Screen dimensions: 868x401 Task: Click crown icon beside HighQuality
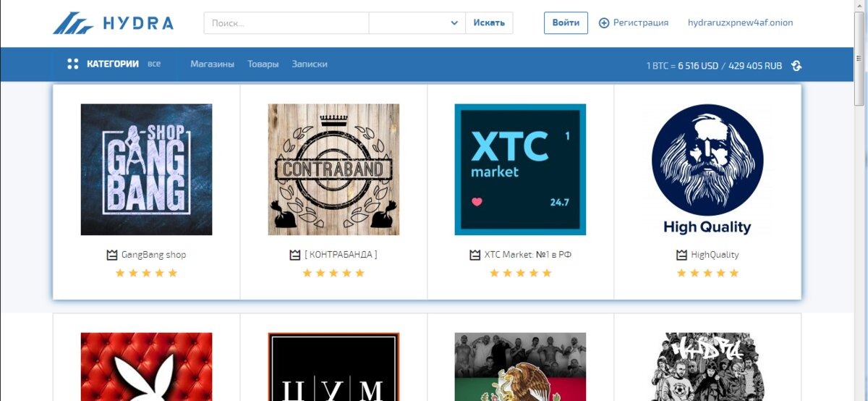click(681, 255)
